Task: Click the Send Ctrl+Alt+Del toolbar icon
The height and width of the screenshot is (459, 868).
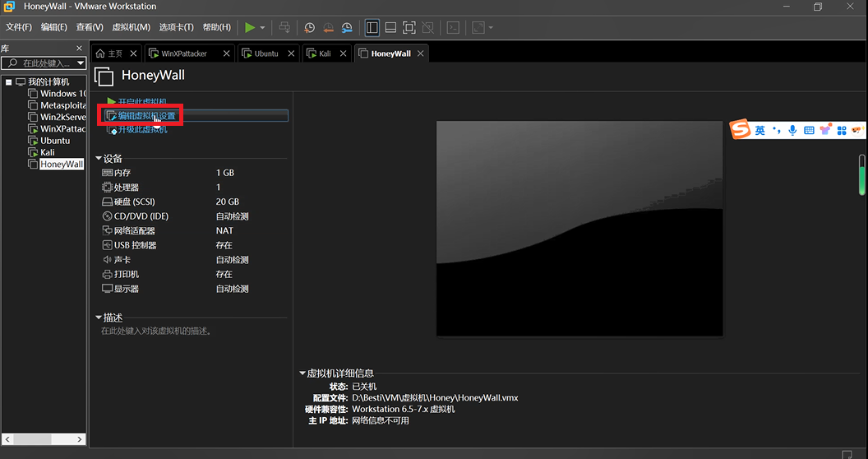Action: click(x=284, y=27)
